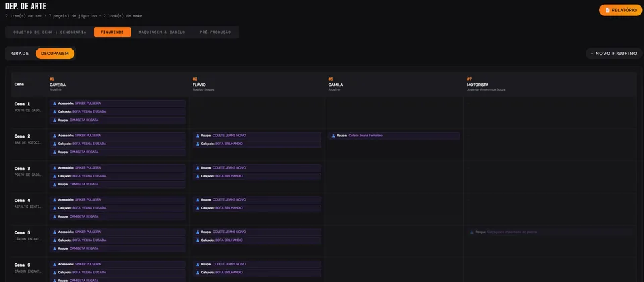644x282 pixels.
Task: Select the Figurinos tab
Action: tap(113, 32)
